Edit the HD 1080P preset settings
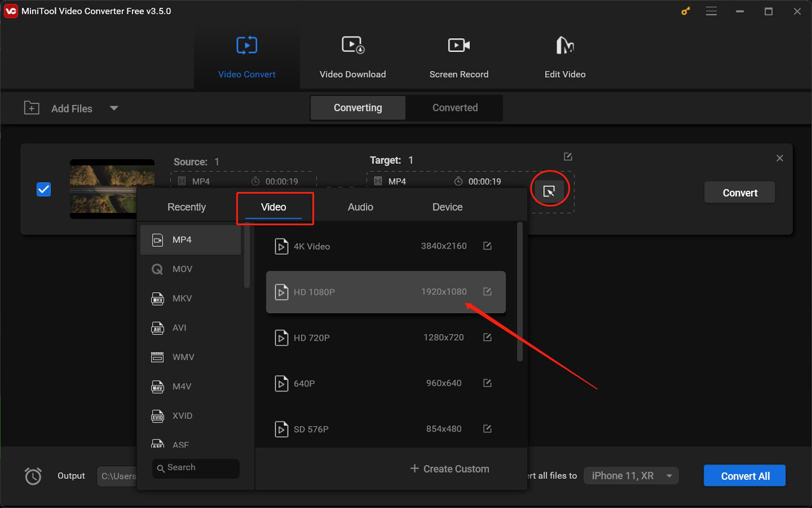The width and height of the screenshot is (812, 508). tap(487, 292)
